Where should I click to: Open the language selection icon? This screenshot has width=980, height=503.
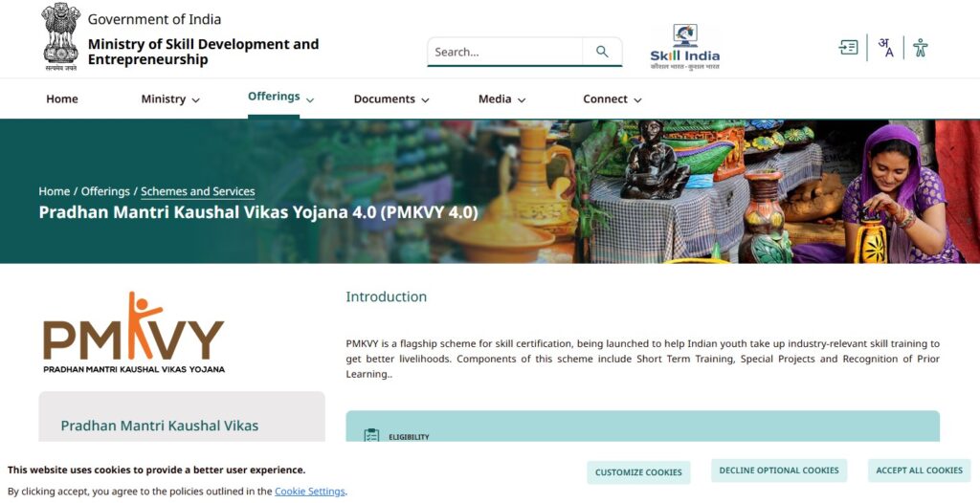point(885,48)
